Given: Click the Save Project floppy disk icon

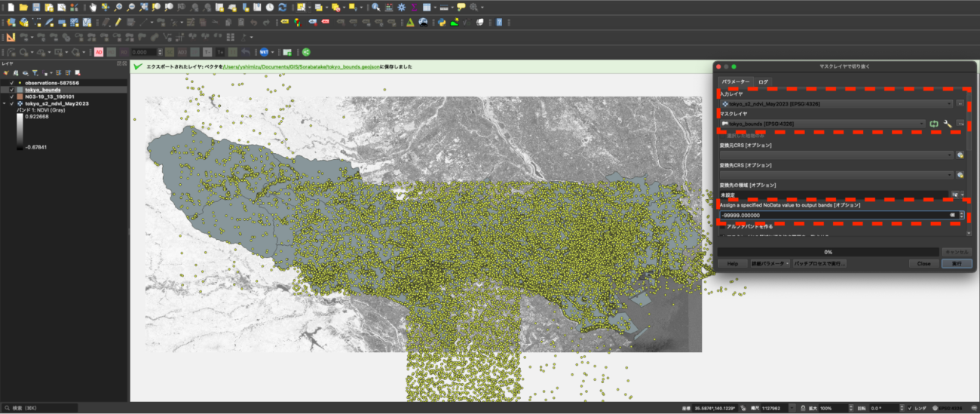Looking at the screenshot, I should [36, 7].
